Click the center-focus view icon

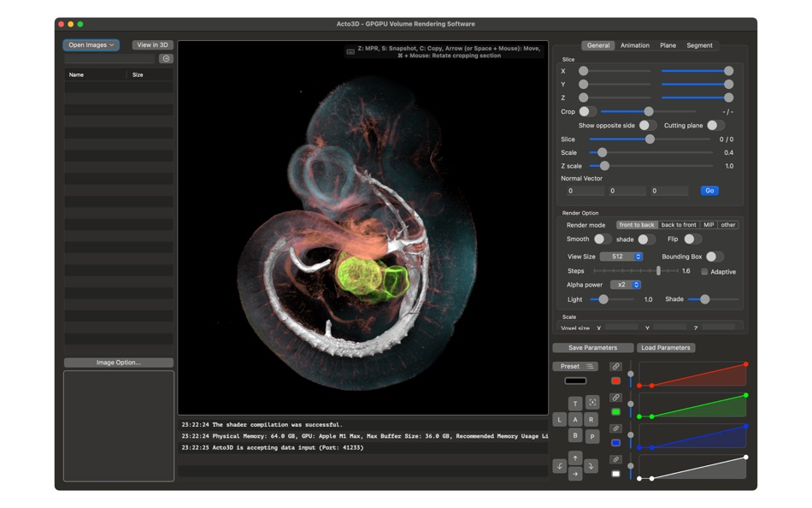click(591, 403)
